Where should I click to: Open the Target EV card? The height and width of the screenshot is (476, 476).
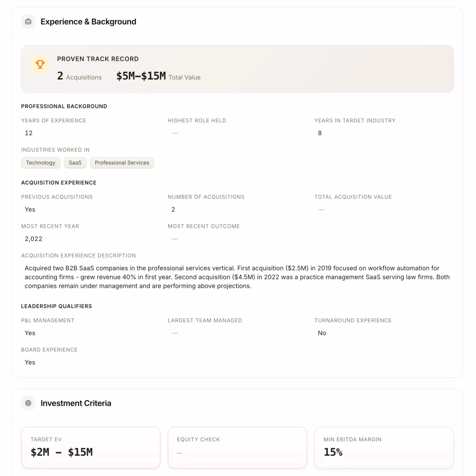pyautogui.click(x=91, y=447)
